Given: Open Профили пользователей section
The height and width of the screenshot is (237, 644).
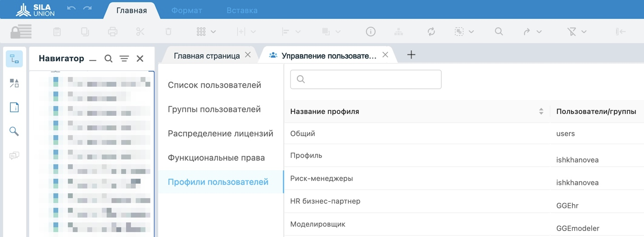Looking at the screenshot, I should pos(221,182).
